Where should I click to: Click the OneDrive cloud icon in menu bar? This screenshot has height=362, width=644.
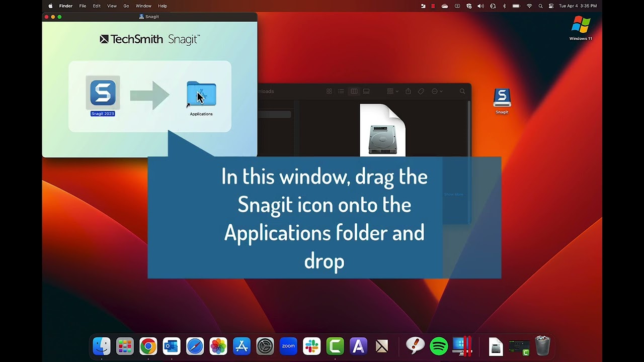[445, 6]
